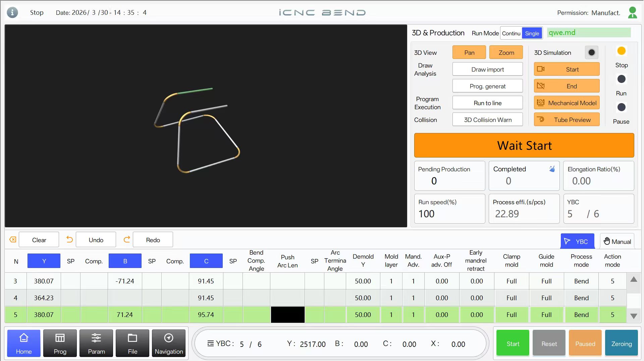This screenshot has height=361, width=644.
Task: Click Draw import button
Action: click(x=488, y=69)
